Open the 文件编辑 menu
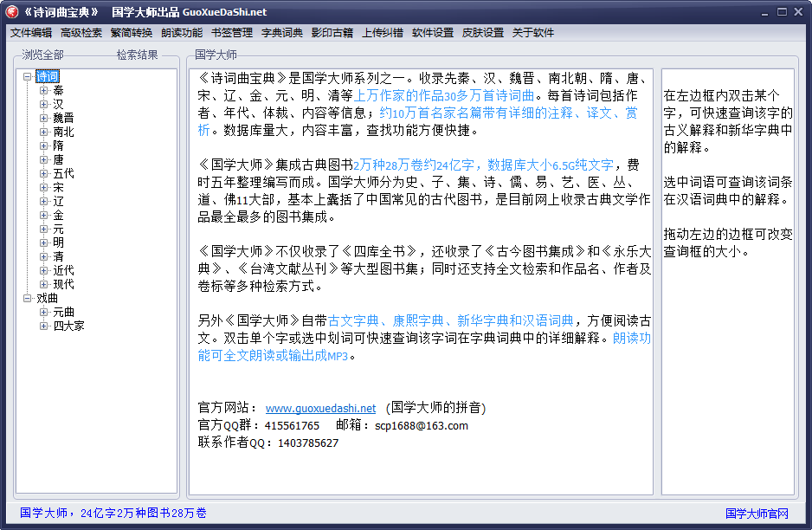The height and width of the screenshot is (530, 812). coord(31,33)
